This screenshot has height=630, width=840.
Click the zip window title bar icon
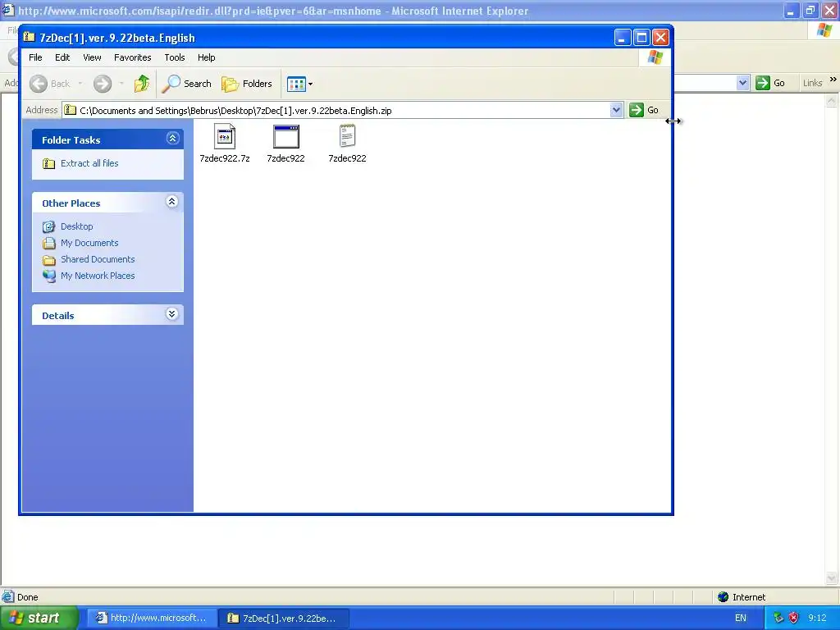click(x=30, y=38)
